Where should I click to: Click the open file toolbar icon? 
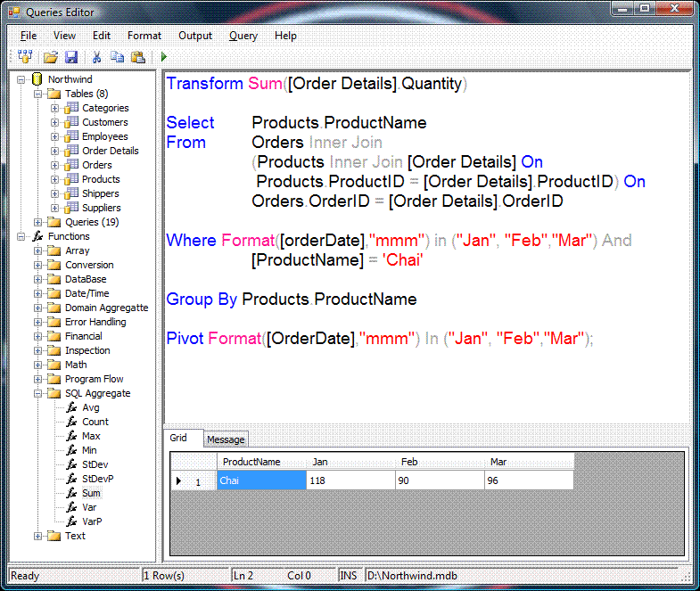(51, 57)
